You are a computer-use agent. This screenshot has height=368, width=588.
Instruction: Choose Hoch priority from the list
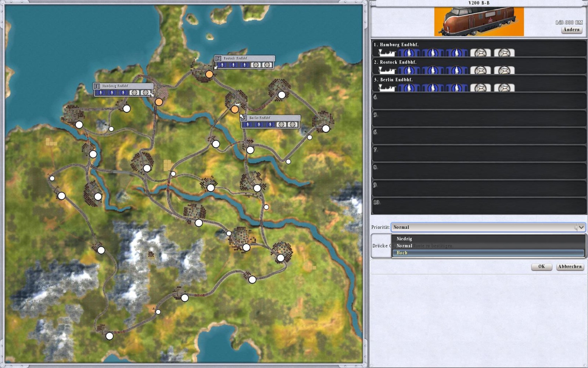[x=402, y=253]
